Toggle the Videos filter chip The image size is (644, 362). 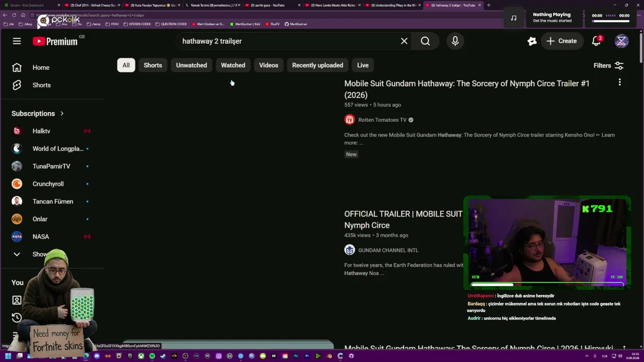pos(269,65)
